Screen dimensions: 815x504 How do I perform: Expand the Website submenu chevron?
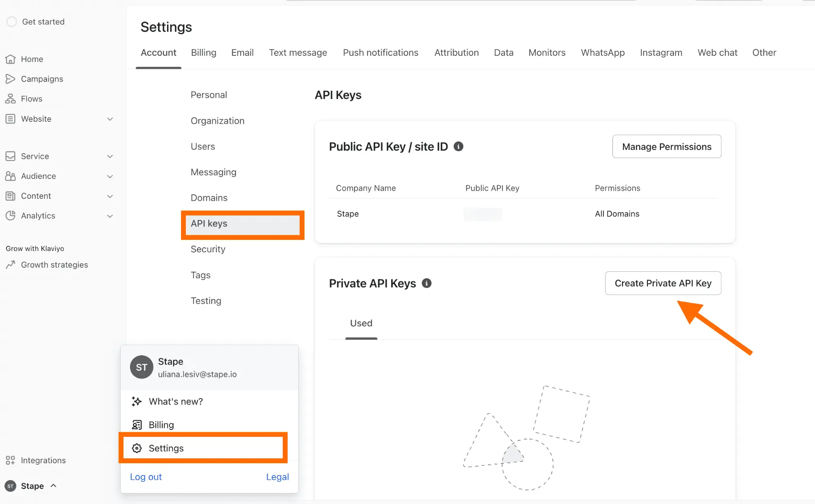tap(110, 119)
